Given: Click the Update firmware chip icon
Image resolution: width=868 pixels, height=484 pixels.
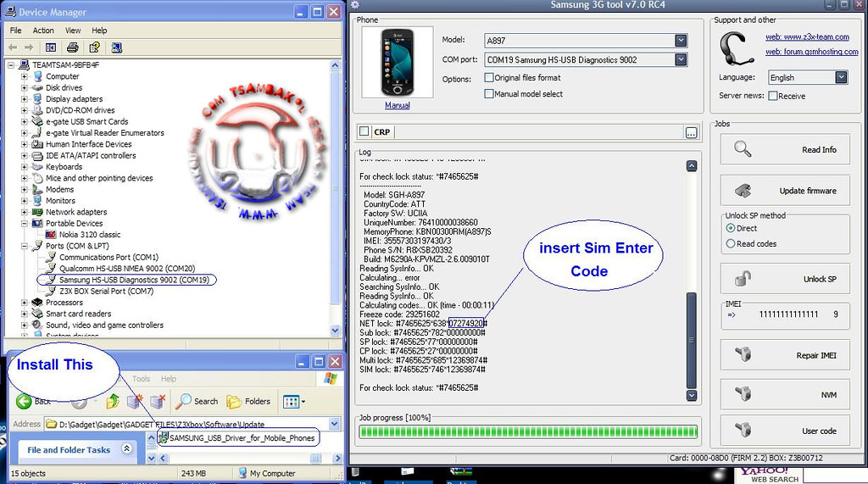Looking at the screenshot, I should pos(743,191).
